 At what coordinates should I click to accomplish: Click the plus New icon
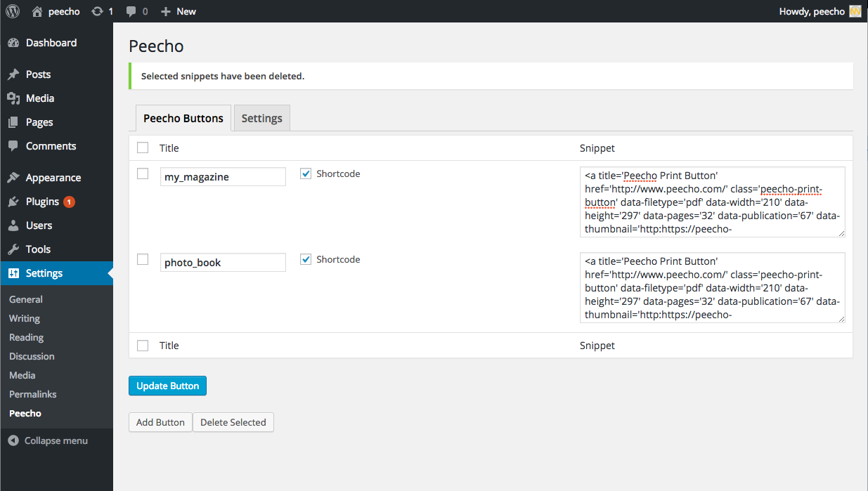pyautogui.click(x=166, y=11)
